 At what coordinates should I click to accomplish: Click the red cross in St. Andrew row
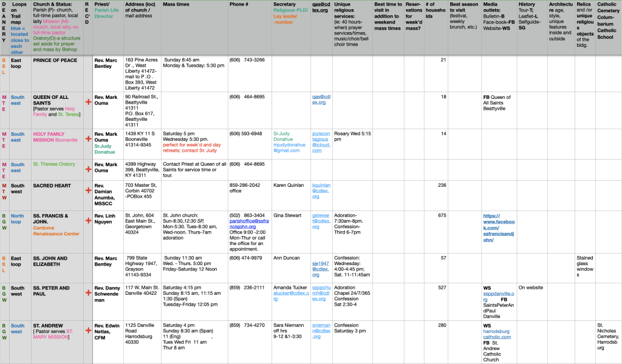(x=87, y=331)
